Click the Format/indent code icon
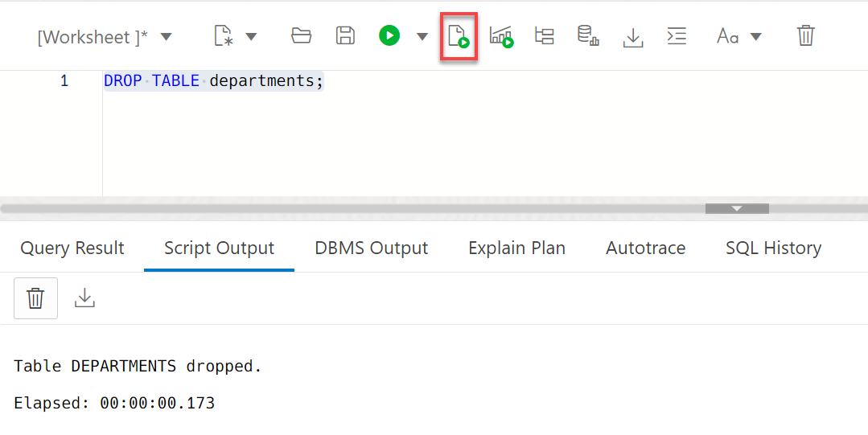The width and height of the screenshot is (868, 435). tap(677, 36)
